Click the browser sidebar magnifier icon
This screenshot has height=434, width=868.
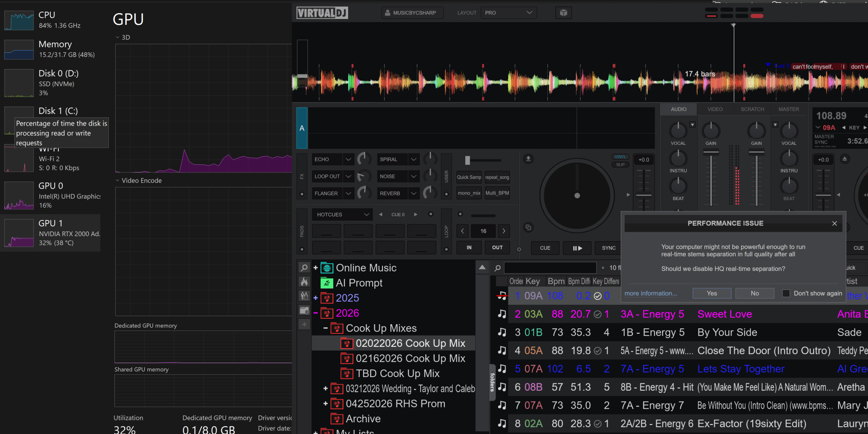(304, 268)
